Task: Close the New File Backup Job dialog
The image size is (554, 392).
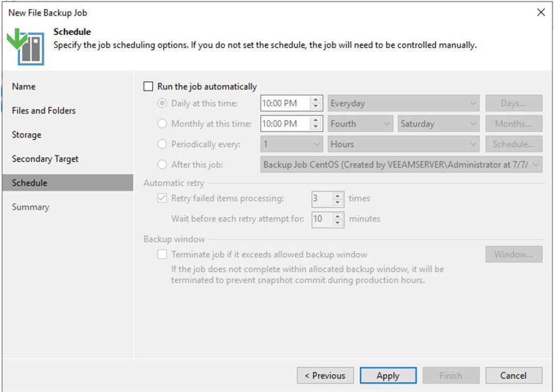Action: pyautogui.click(x=540, y=12)
